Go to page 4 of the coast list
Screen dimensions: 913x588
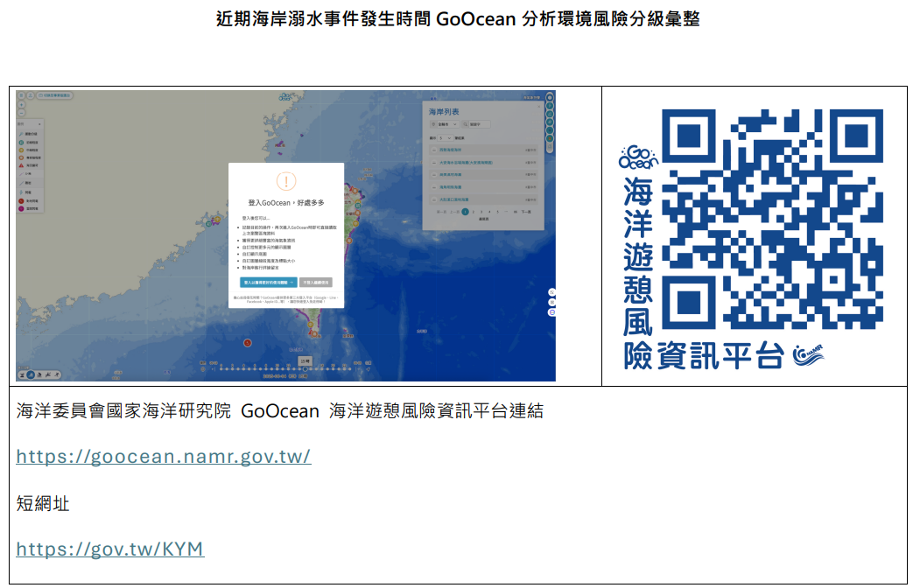(x=489, y=212)
